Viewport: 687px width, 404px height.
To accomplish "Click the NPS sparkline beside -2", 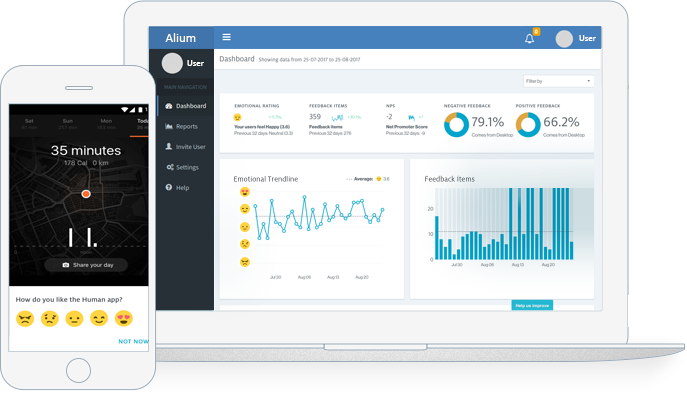I will (411, 117).
